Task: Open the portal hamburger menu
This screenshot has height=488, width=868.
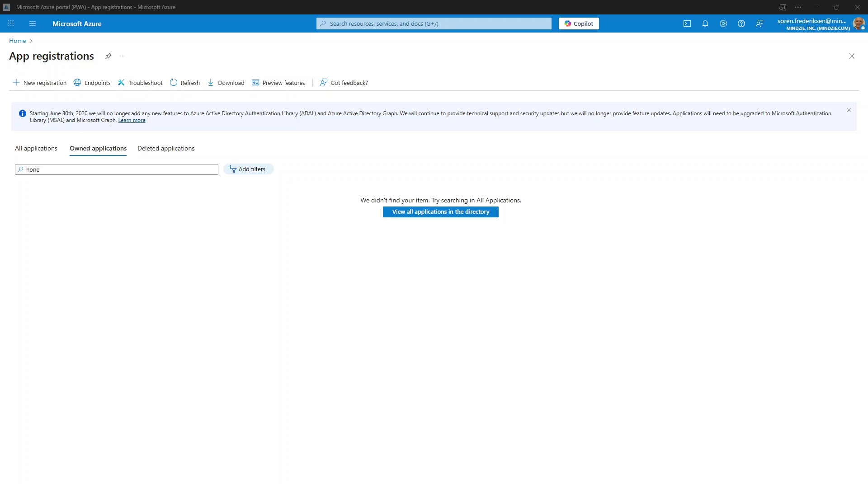Action: (x=33, y=23)
